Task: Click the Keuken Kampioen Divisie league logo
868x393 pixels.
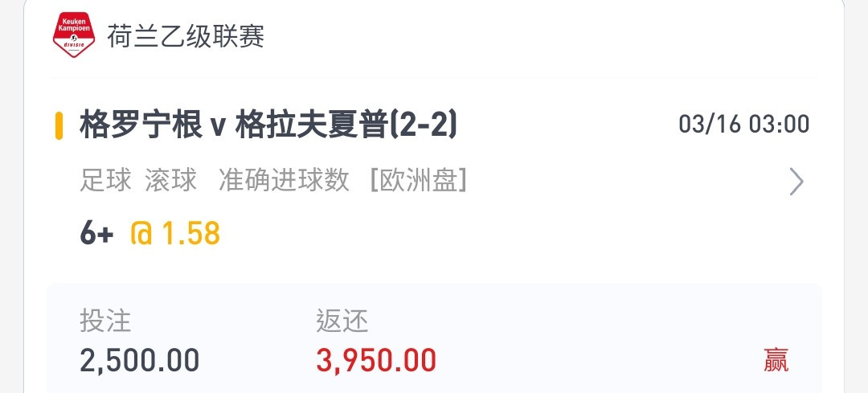Action: (74, 36)
